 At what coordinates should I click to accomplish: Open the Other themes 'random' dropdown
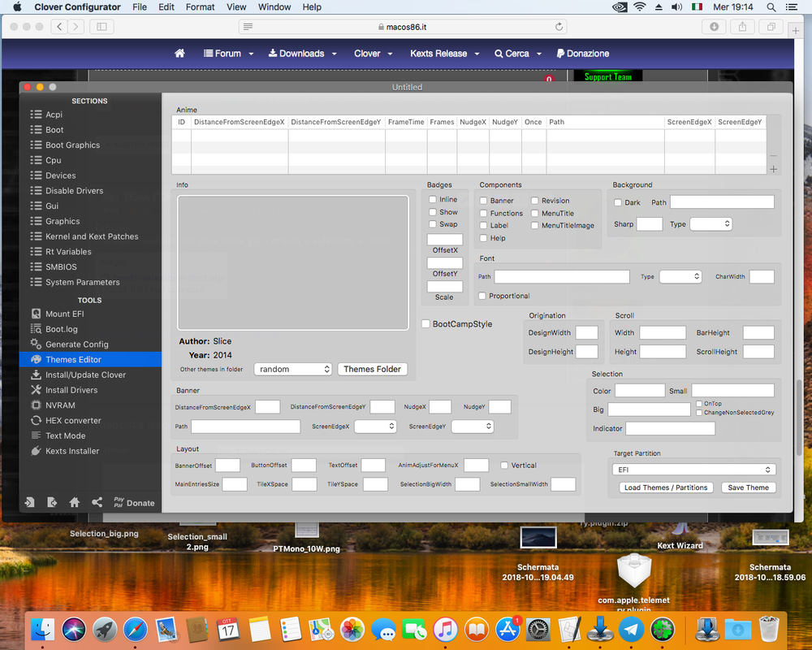pyautogui.click(x=292, y=369)
